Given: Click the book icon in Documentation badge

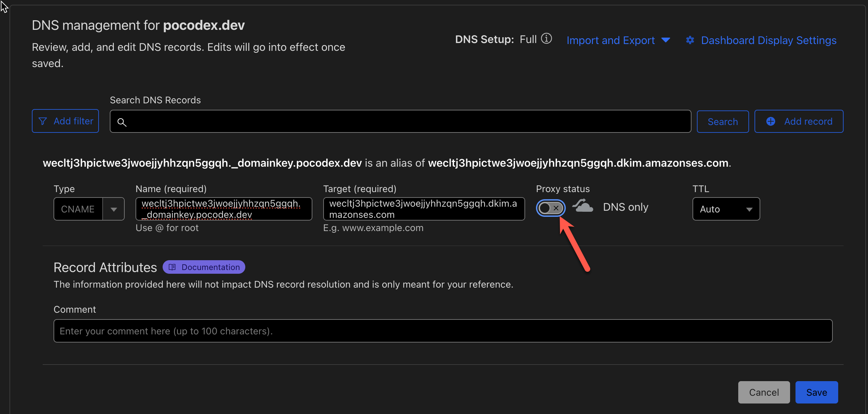Looking at the screenshot, I should 172,267.
